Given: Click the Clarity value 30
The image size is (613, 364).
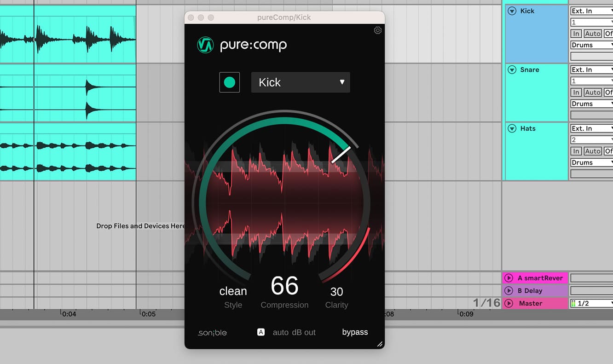Looking at the screenshot, I should pyautogui.click(x=336, y=292).
